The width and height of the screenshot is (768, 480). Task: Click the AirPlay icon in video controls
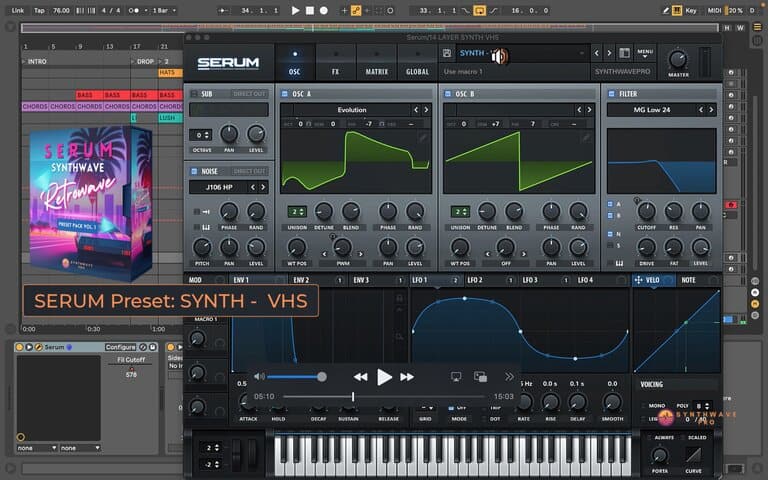point(456,377)
